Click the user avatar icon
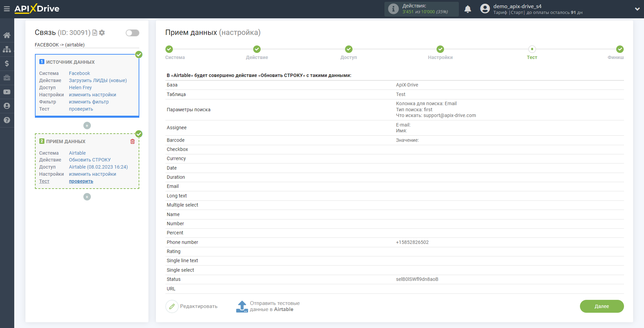The image size is (644, 328). 485,9
